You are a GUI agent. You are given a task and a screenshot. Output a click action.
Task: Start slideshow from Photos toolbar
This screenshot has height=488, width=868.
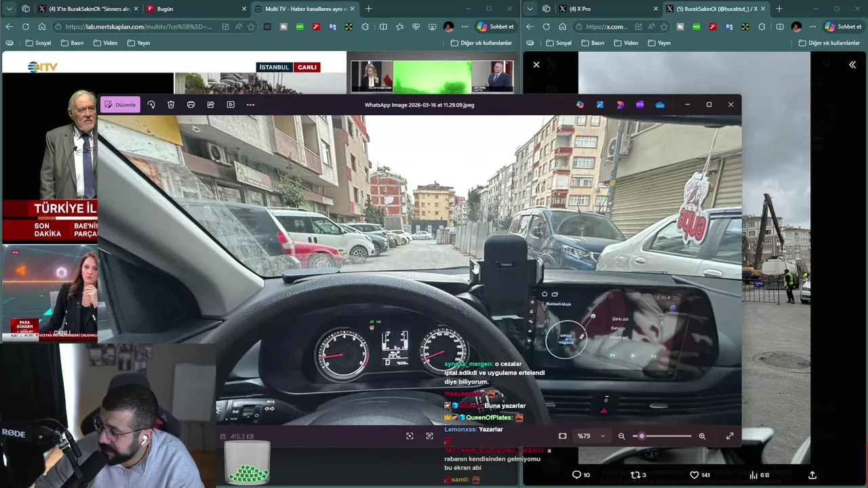coord(231,104)
